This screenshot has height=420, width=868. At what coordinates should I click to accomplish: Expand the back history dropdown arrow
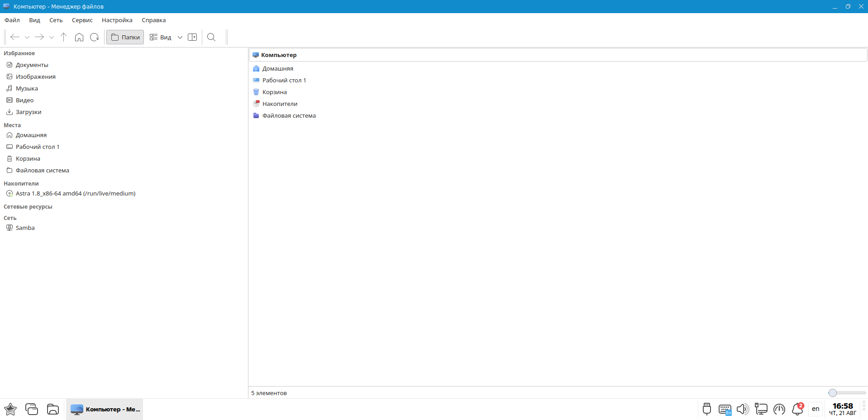pos(27,38)
